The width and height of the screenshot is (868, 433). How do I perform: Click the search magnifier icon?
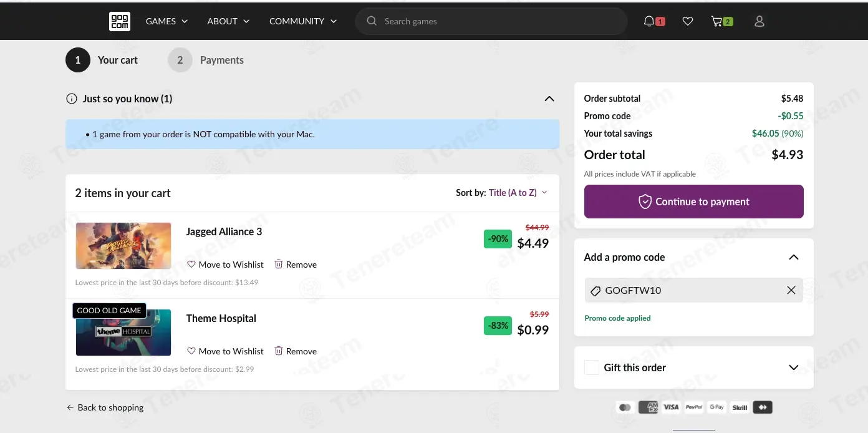pyautogui.click(x=372, y=21)
